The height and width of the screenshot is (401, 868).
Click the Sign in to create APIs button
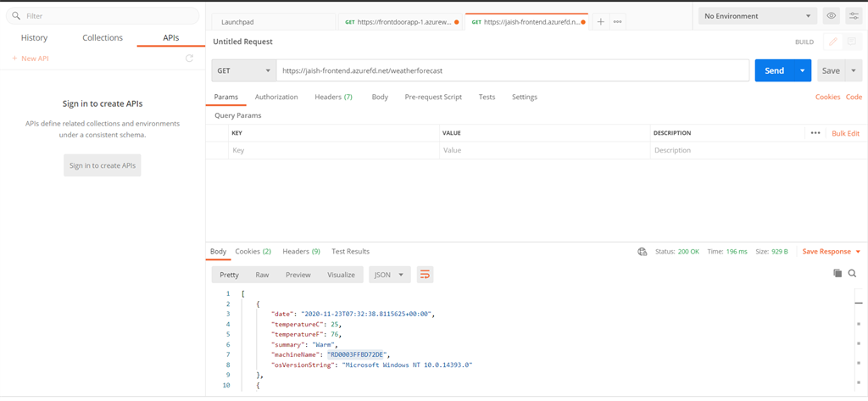[103, 165]
